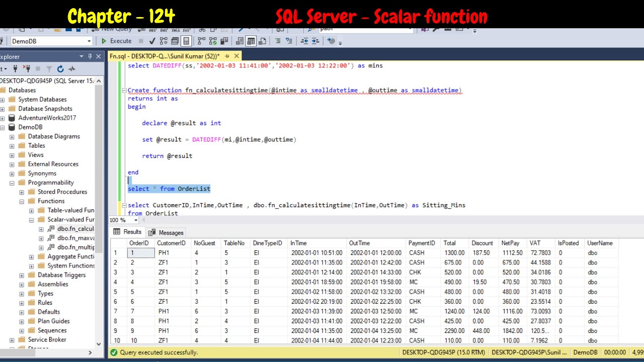
Task: Open the 100 % zoom dropdown
Action: [x=136, y=220]
